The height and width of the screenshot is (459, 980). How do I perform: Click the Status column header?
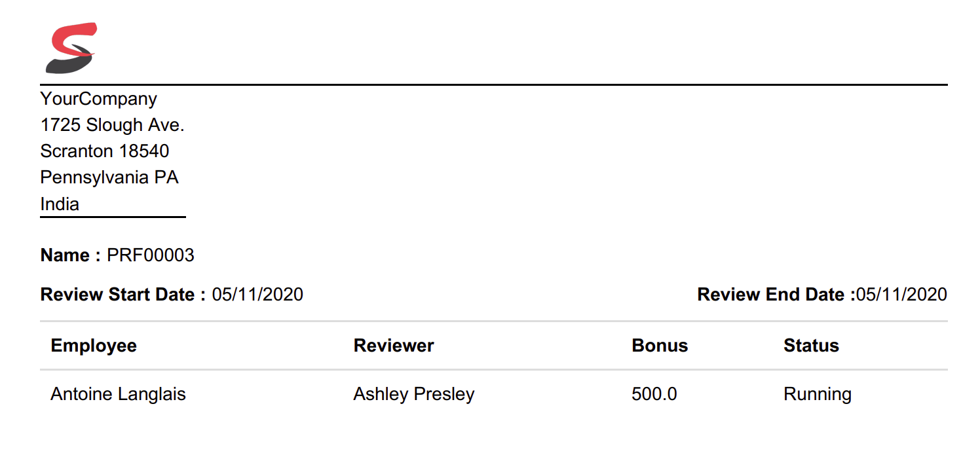[811, 346]
